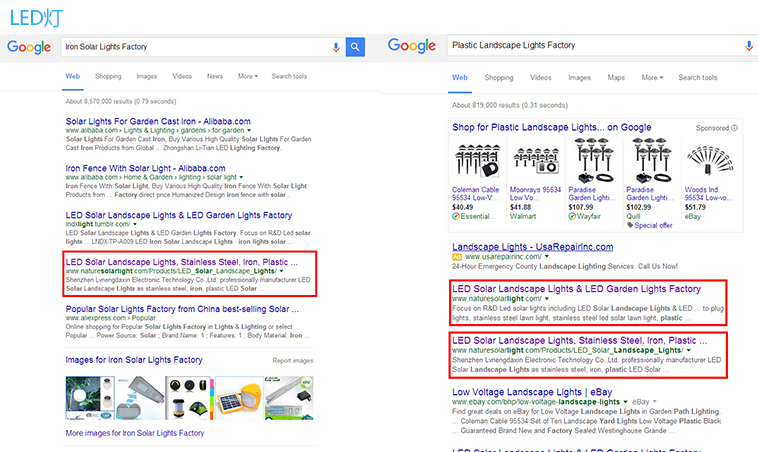Expand the More menu on the right page
The width and height of the screenshot is (758, 452).
pyautogui.click(x=652, y=77)
